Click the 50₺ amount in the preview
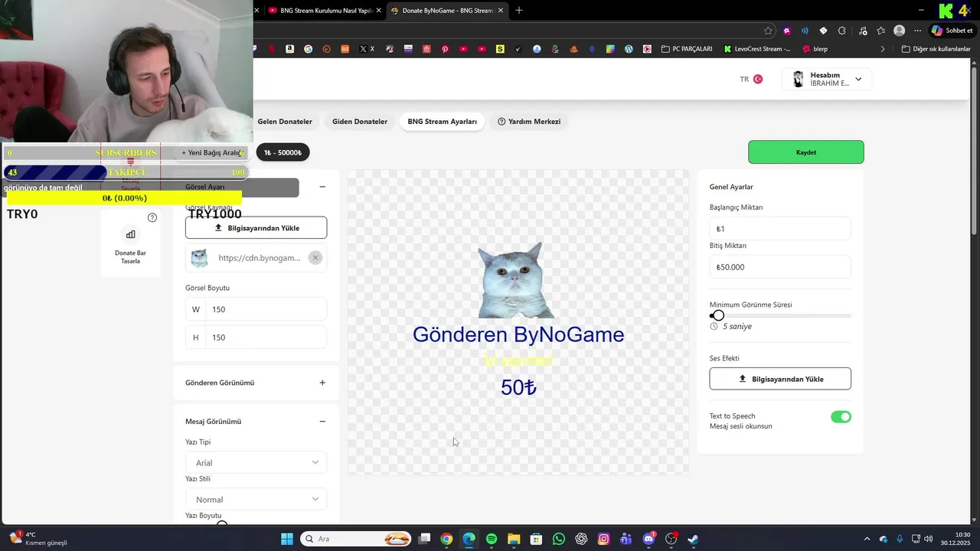 pos(518,387)
